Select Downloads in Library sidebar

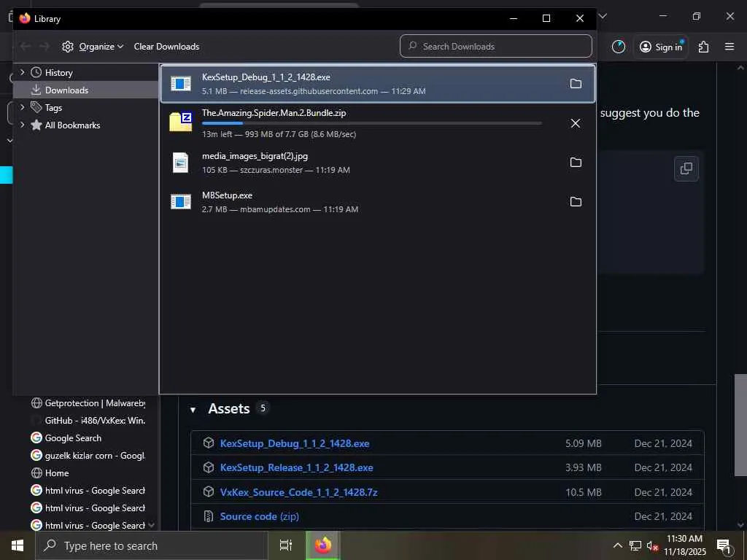click(x=86, y=90)
